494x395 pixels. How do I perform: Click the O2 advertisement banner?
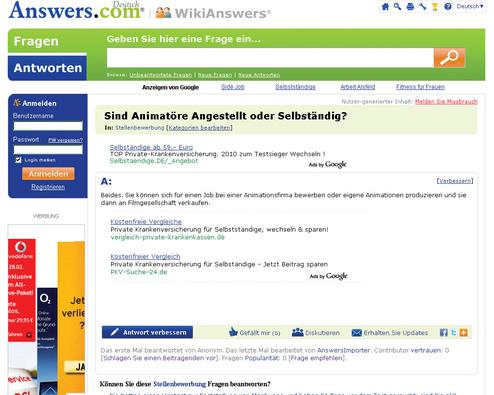click(x=47, y=340)
